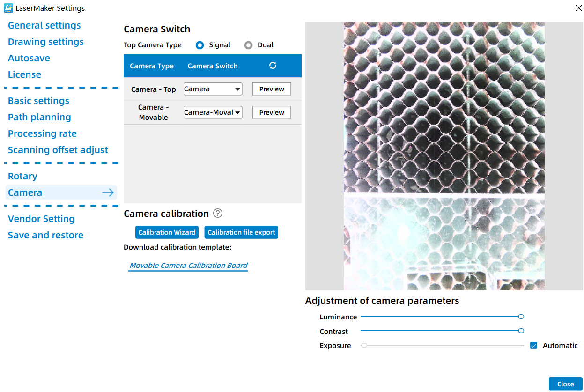Click the arrow icon beside Camera
This screenshot has width=584, height=392.
coord(108,192)
